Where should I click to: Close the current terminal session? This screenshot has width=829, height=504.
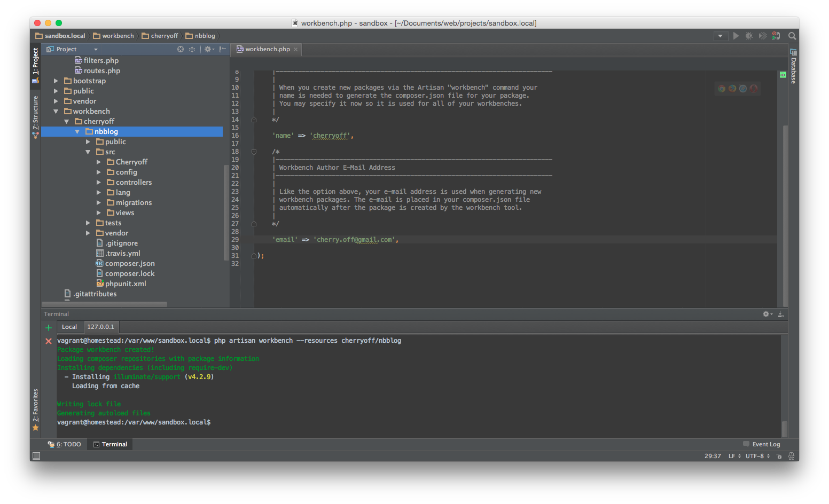[49, 341]
